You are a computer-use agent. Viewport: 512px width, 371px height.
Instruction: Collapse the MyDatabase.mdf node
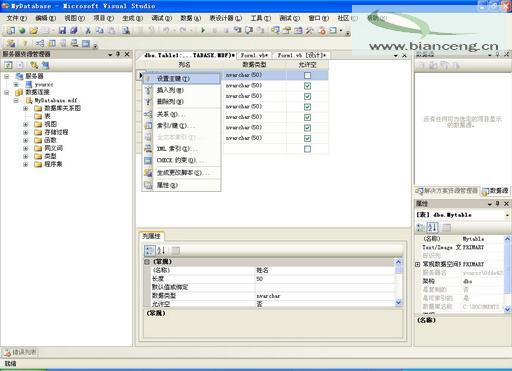pyautogui.click(x=16, y=100)
